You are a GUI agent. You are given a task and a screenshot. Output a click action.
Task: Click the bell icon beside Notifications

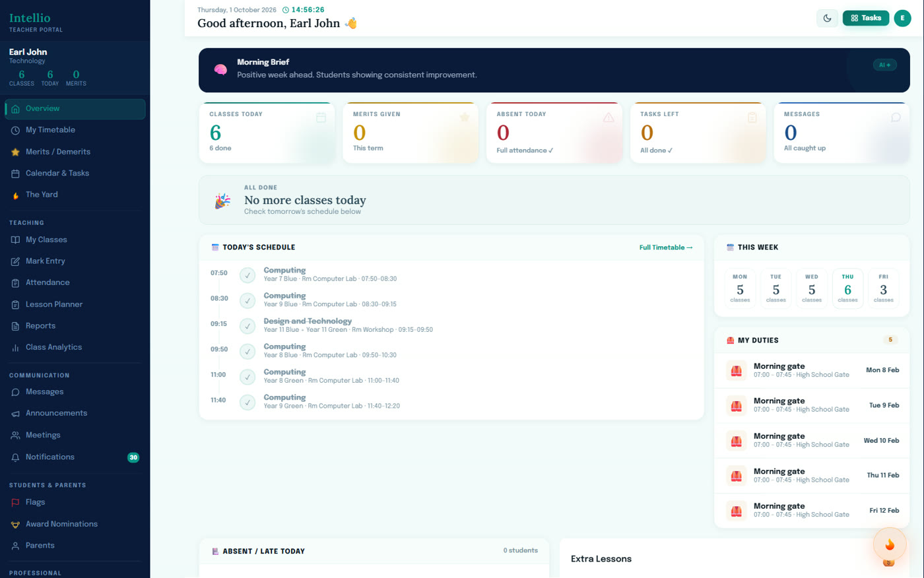[15, 457]
